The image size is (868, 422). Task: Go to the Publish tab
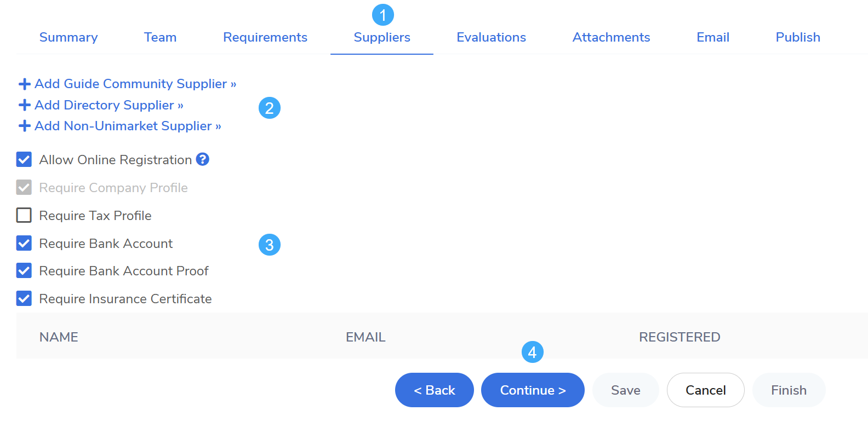click(797, 37)
